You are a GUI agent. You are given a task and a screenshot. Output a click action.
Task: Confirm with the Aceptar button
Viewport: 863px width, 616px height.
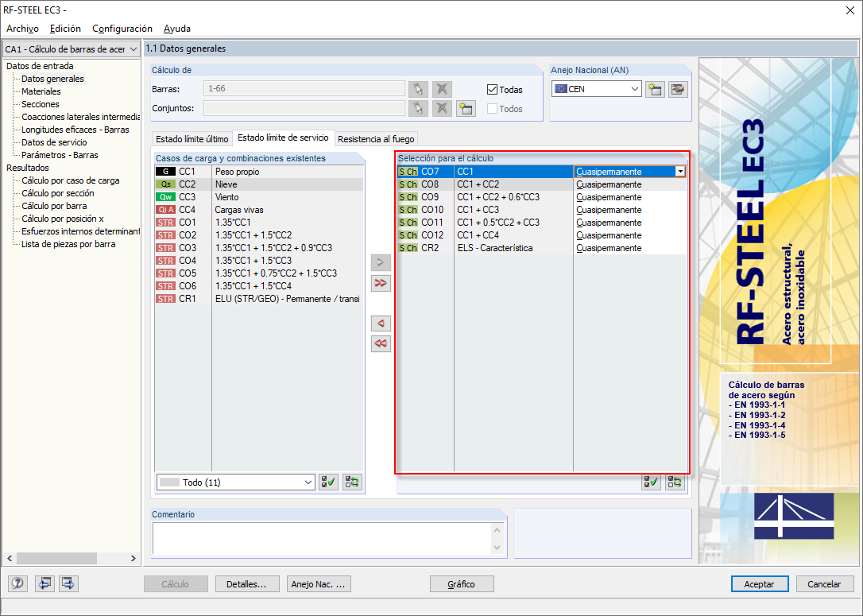(x=760, y=584)
